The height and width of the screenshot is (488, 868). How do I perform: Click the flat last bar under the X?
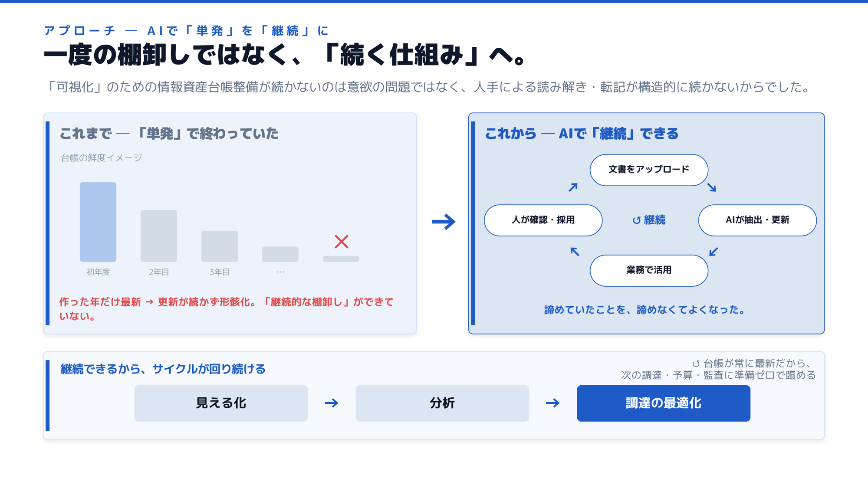tap(341, 259)
